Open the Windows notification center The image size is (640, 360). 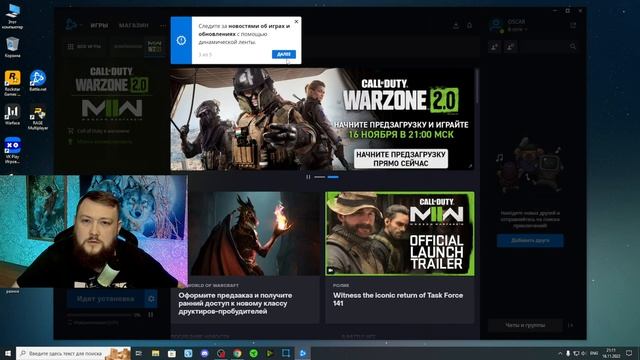pos(629,353)
